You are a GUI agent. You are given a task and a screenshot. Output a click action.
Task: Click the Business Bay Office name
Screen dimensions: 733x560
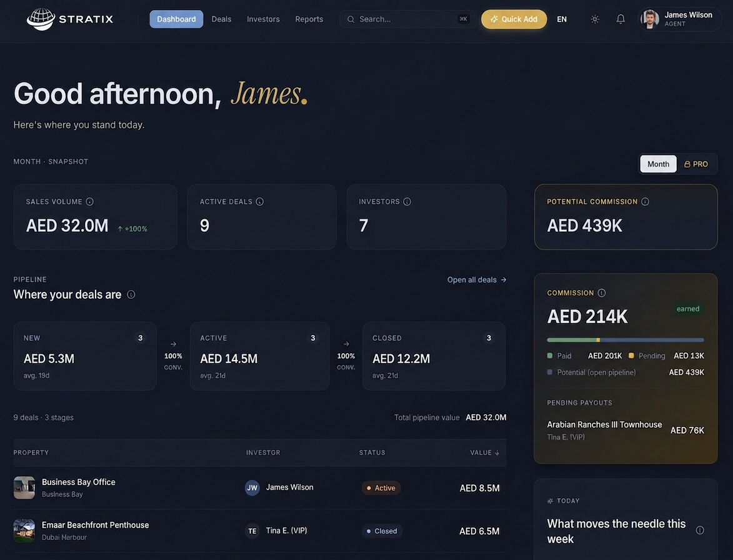(x=79, y=482)
